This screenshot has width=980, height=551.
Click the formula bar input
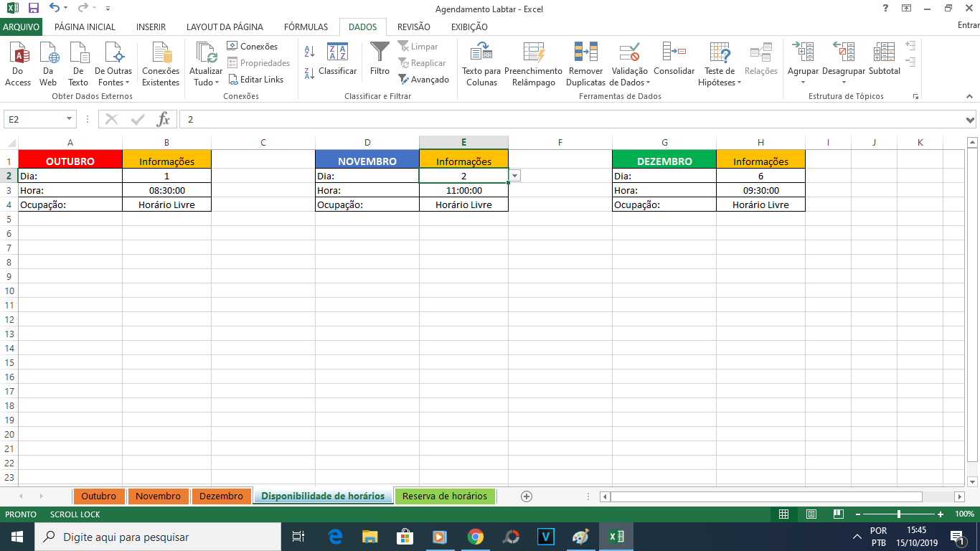[572, 119]
